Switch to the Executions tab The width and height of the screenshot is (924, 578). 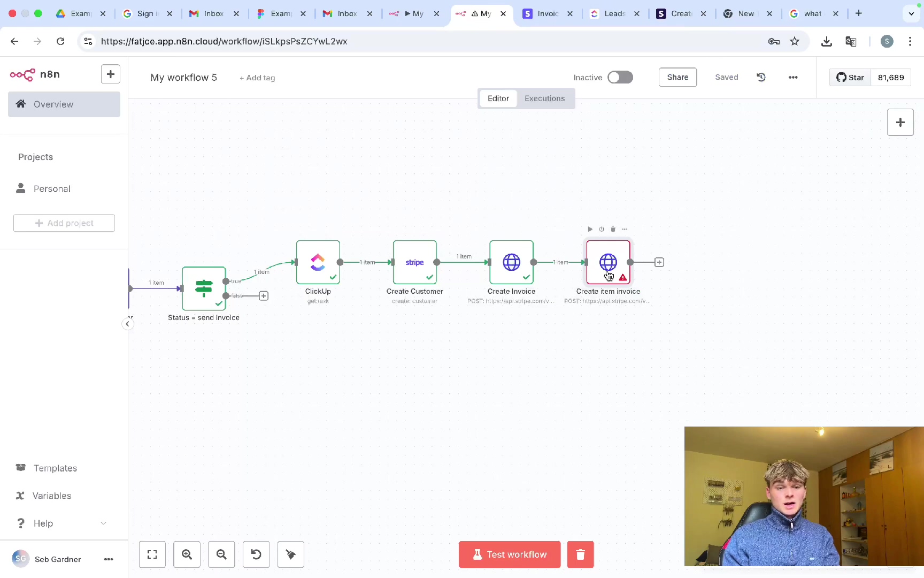click(x=544, y=98)
